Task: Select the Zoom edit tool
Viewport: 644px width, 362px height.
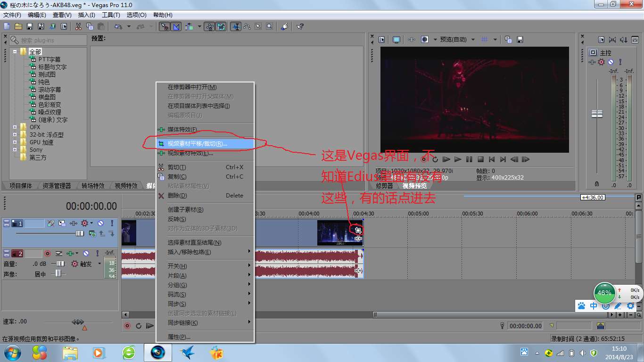Action: [x=269, y=26]
